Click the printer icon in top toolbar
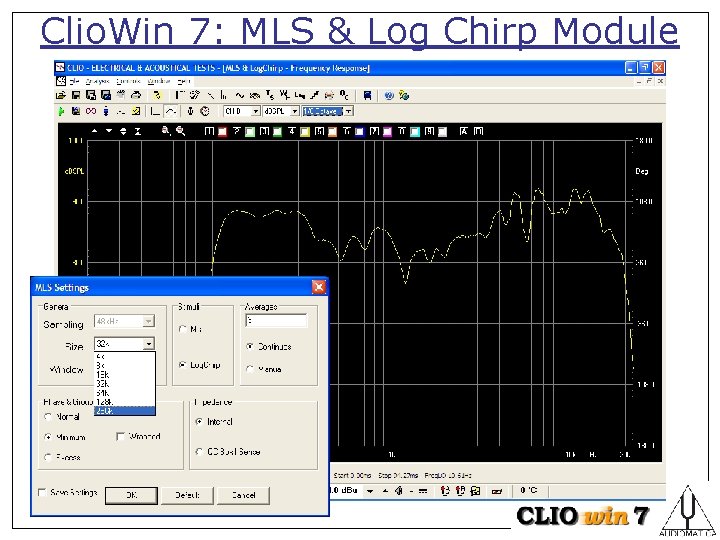The width and height of the screenshot is (720, 540). coord(136,96)
